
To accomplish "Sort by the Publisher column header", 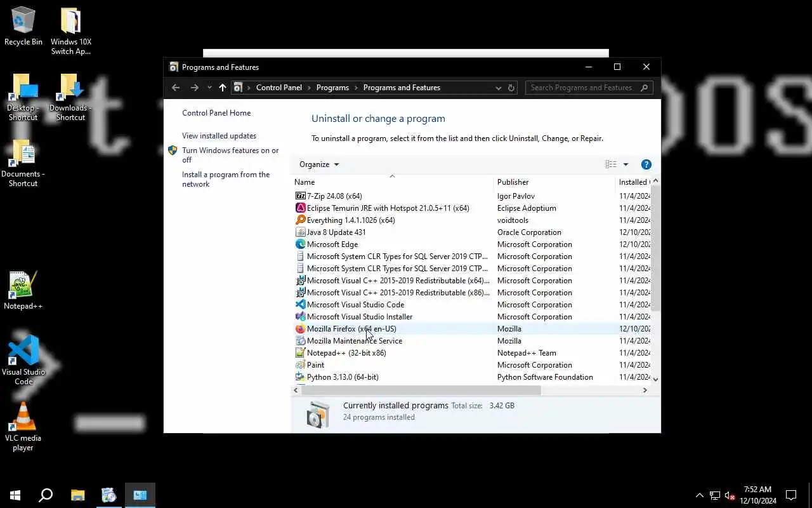I will 554,182.
